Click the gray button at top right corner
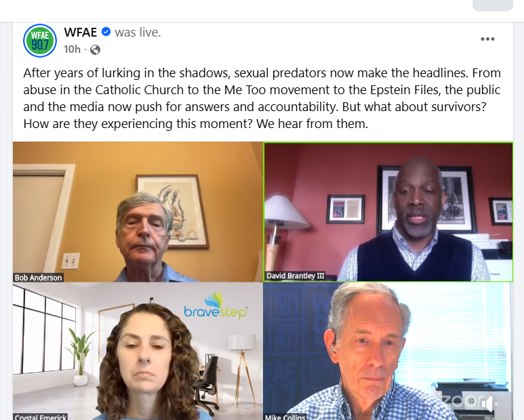The width and height of the screenshot is (524, 420). click(493, 5)
